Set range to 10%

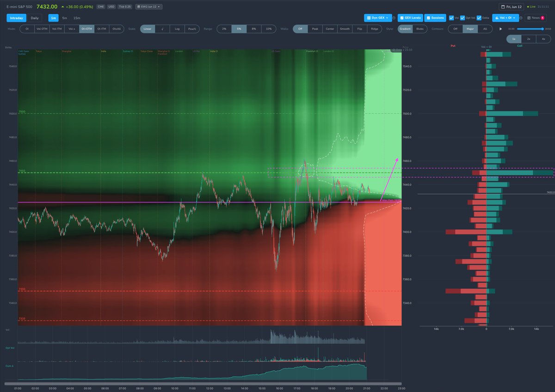[x=269, y=29]
